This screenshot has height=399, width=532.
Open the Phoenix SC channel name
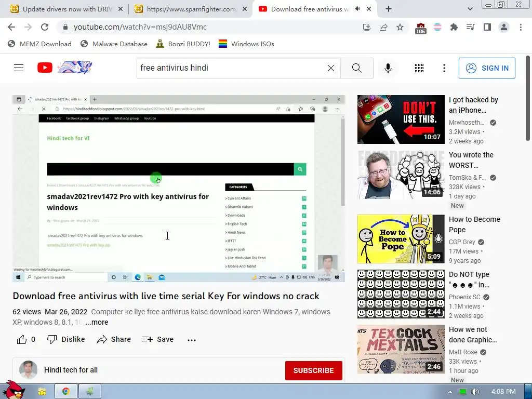pos(464,297)
